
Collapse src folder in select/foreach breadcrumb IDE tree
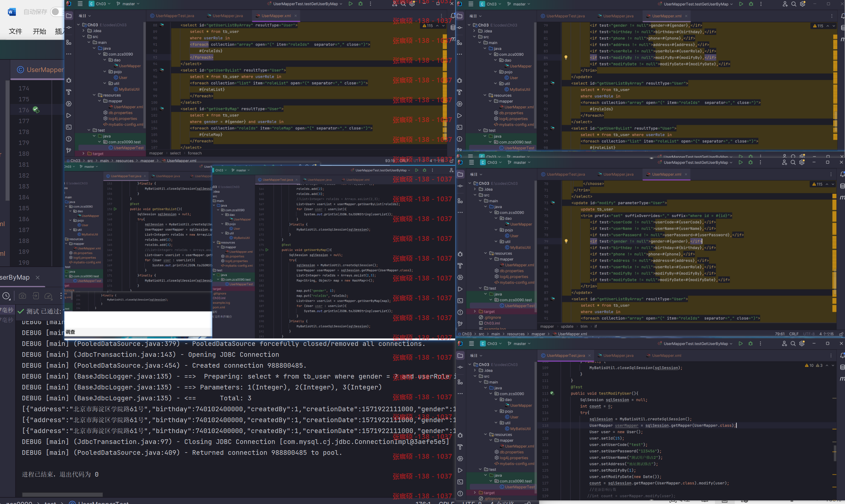(x=84, y=36)
